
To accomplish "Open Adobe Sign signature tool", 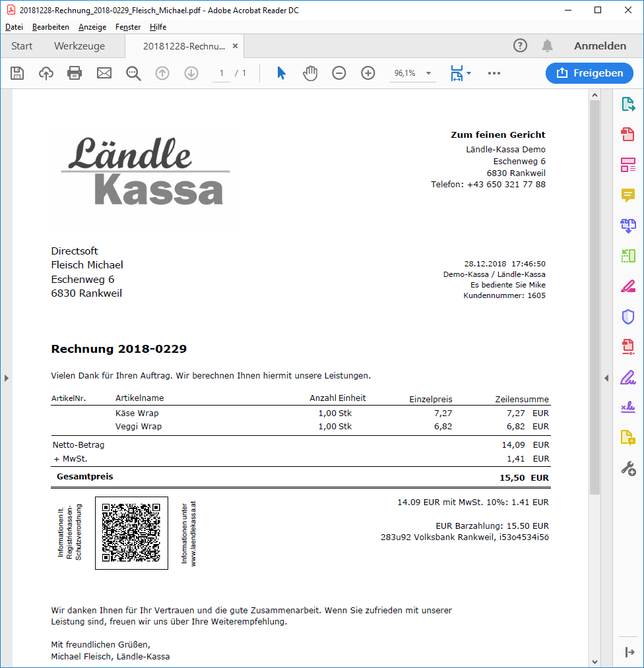I will click(628, 408).
